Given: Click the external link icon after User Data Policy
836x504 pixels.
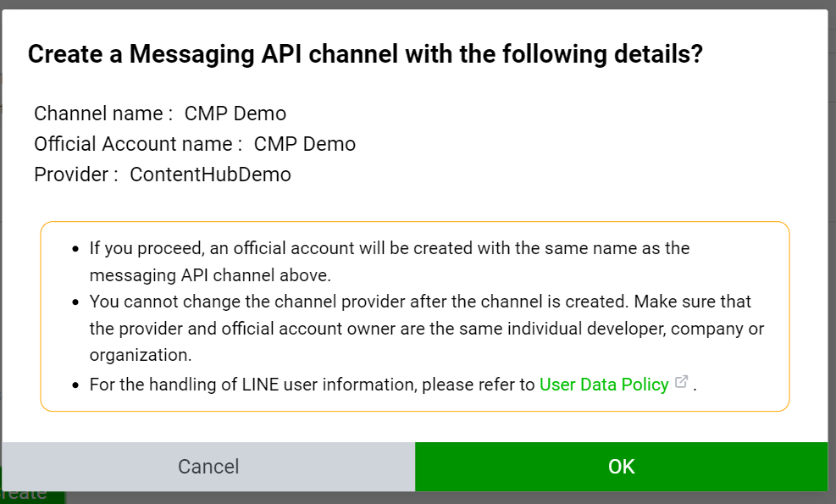Looking at the screenshot, I should 681,382.
